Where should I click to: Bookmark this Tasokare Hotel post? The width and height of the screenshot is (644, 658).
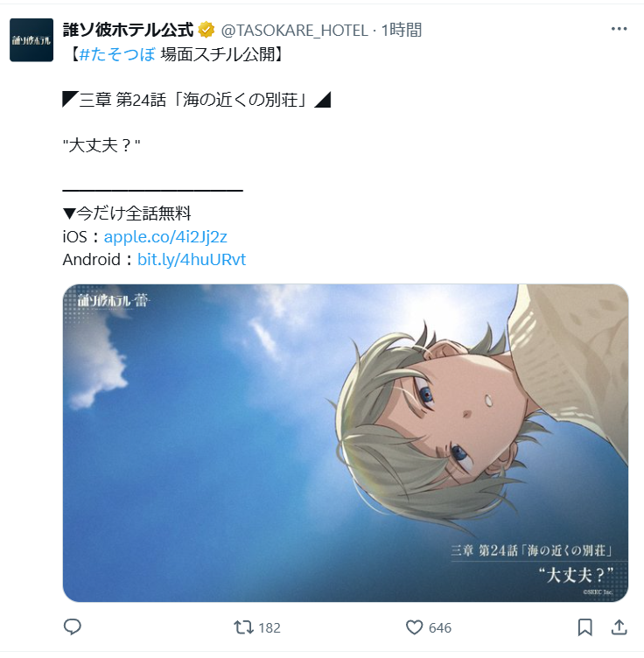pos(584,627)
